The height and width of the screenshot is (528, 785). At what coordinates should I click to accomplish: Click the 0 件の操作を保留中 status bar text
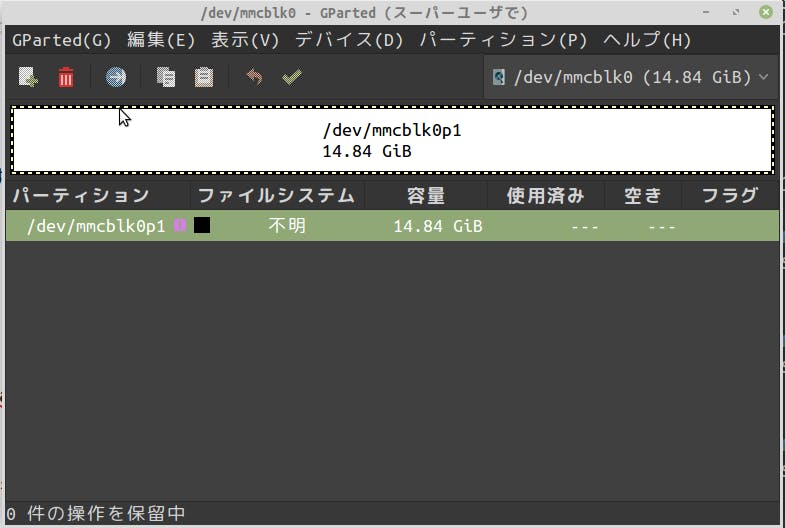click(x=96, y=513)
